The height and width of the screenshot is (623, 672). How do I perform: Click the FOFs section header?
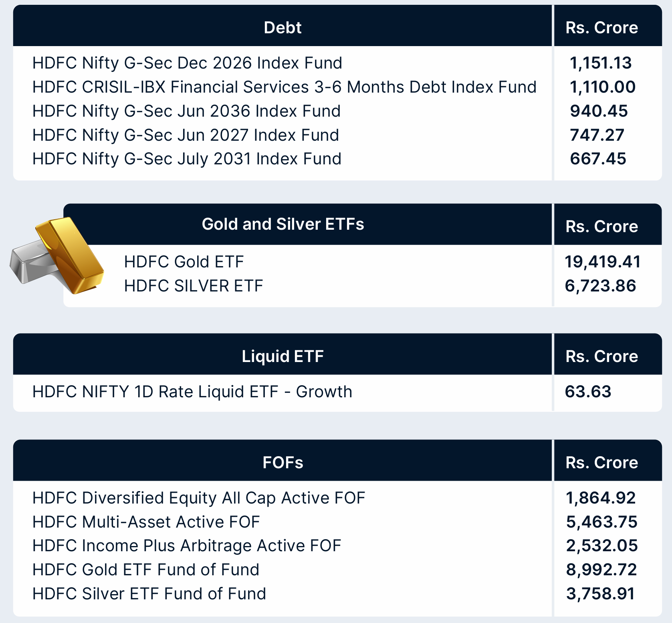pyautogui.click(x=283, y=463)
